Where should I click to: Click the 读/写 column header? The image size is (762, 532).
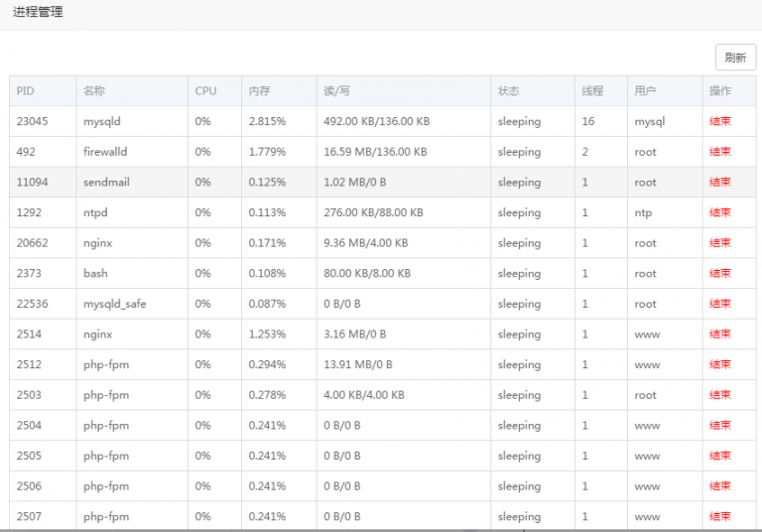(x=404, y=91)
